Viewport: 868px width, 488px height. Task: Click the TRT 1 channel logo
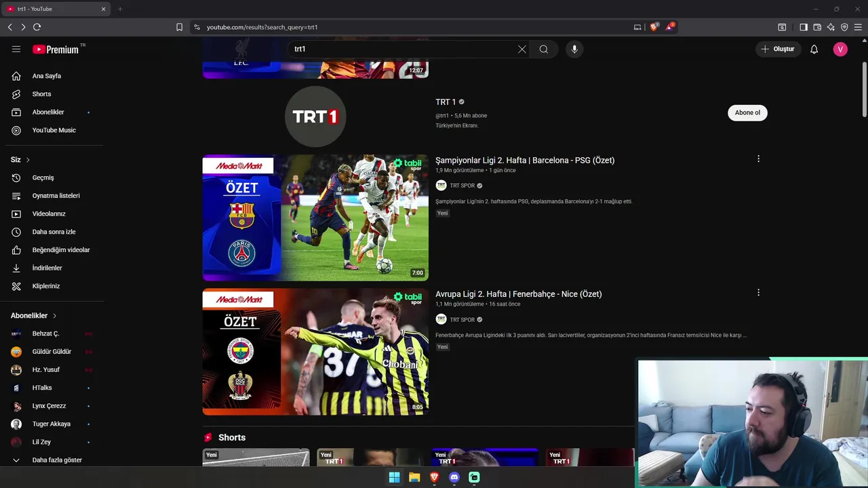315,117
